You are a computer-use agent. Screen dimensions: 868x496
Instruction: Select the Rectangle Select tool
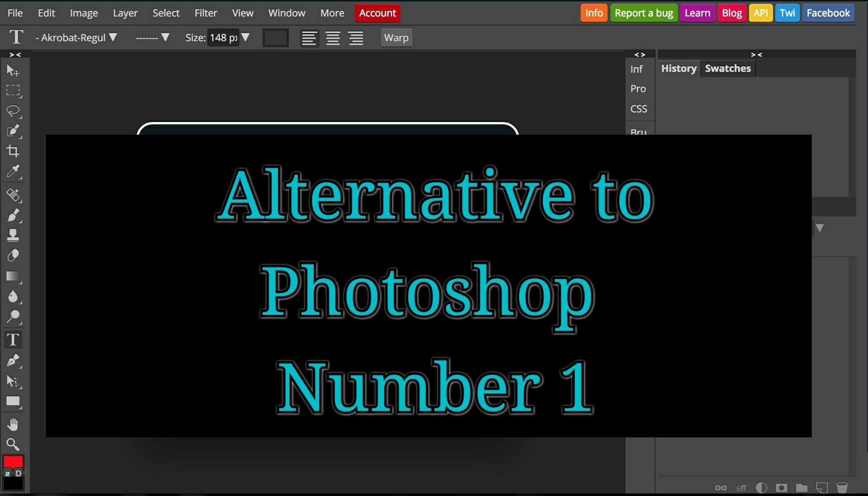tap(13, 91)
